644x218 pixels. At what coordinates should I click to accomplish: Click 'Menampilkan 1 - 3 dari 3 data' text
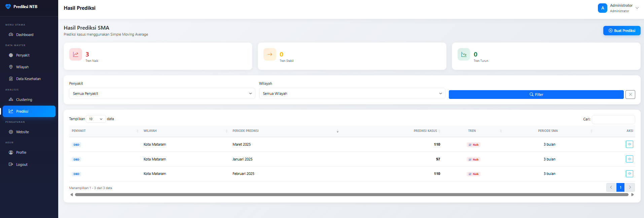(x=91, y=188)
